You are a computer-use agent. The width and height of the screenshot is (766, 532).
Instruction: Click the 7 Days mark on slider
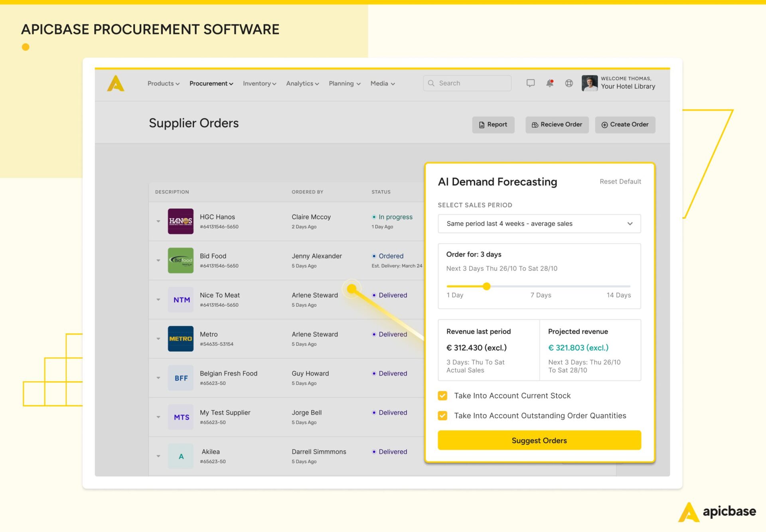point(541,295)
